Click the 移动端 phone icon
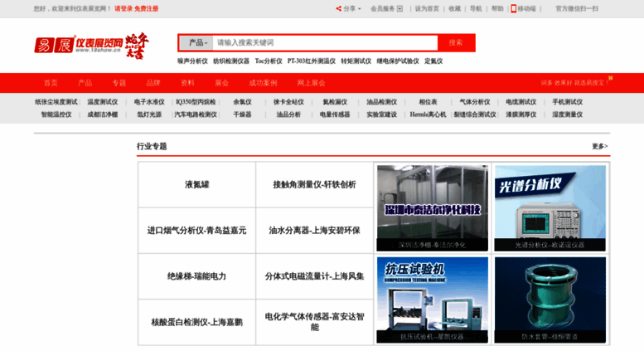Viewport: 644px width, 351px height. point(513,8)
